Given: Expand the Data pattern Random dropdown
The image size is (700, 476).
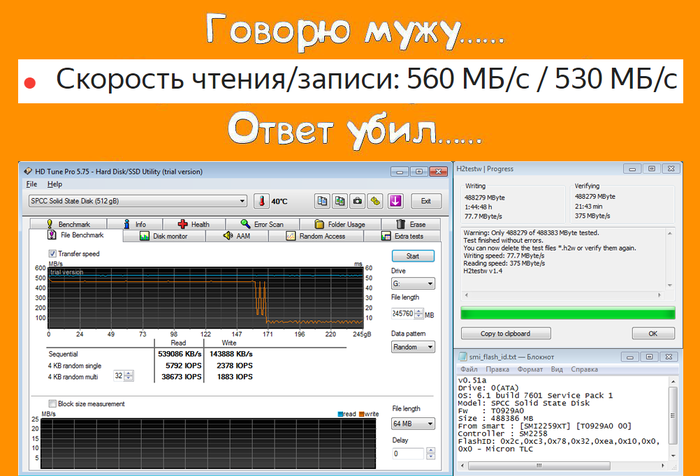Looking at the screenshot, I should (x=413, y=347).
